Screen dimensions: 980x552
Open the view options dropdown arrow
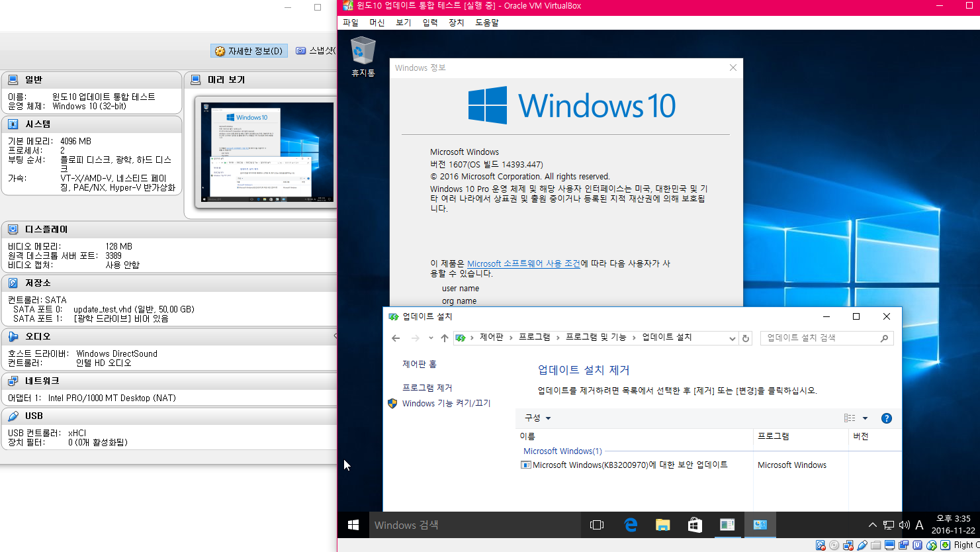coord(865,418)
